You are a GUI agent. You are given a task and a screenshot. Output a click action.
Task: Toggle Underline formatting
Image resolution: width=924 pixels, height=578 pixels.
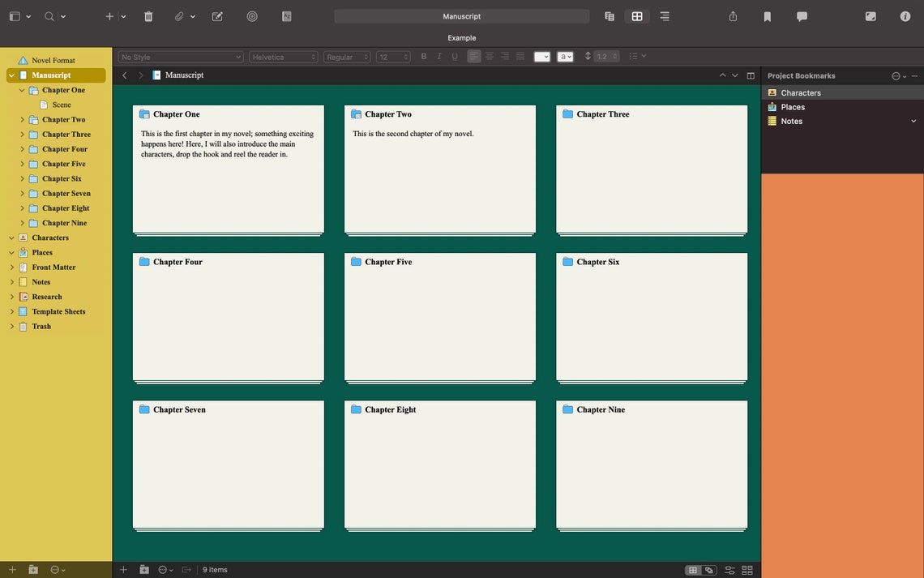click(x=455, y=57)
